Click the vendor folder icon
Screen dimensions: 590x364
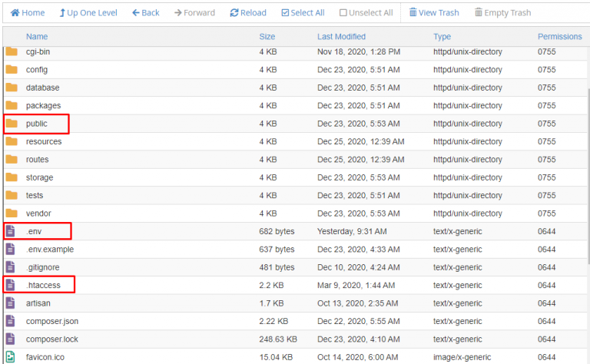pos(12,213)
